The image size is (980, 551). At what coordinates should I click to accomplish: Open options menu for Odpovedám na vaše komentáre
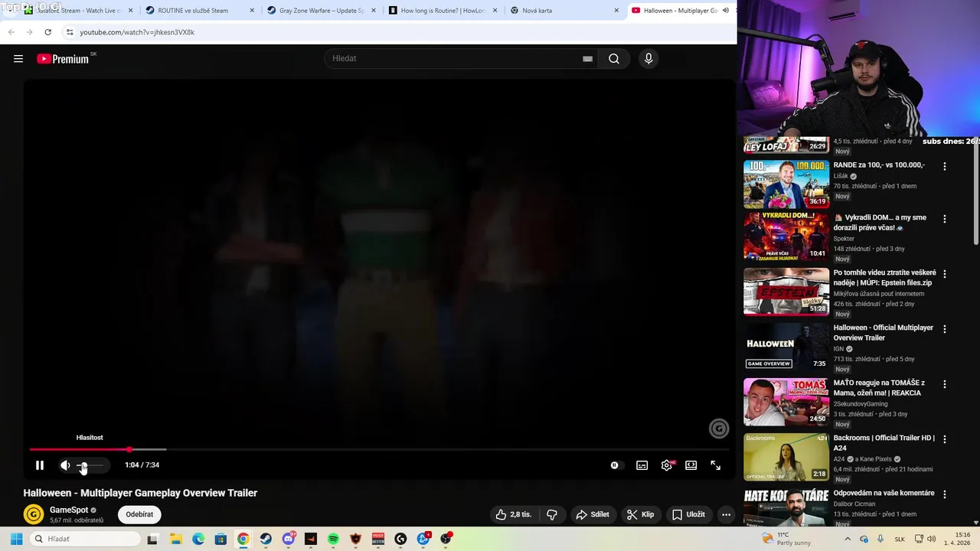coord(945,494)
